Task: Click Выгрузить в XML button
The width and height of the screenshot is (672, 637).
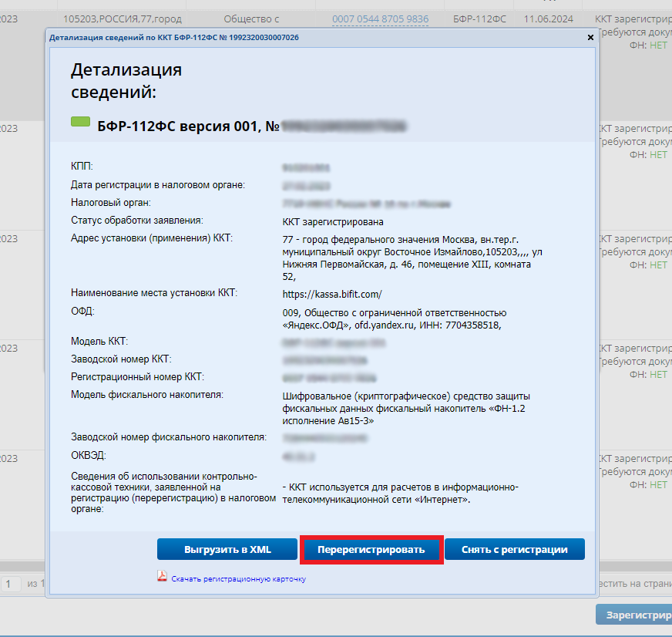Action: (x=227, y=549)
